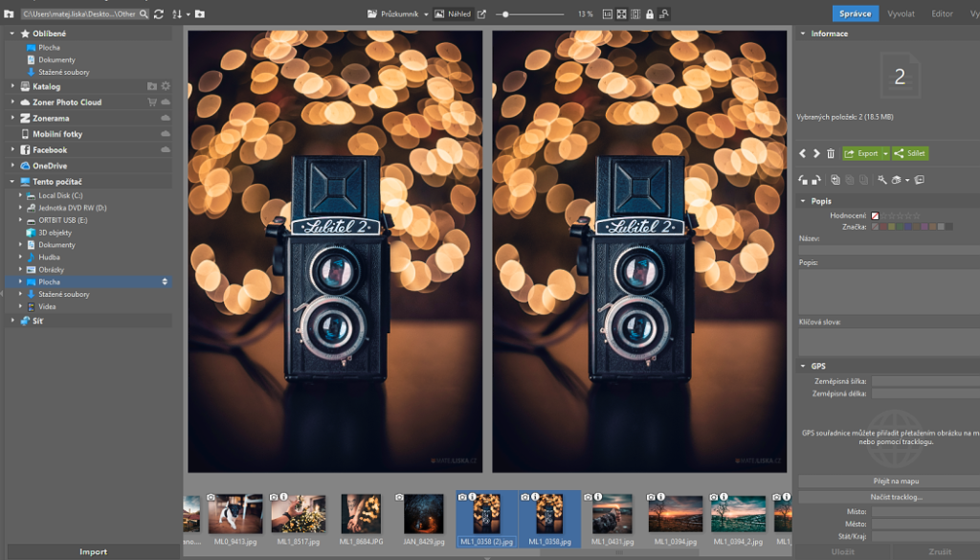Expand the Facebook tree node

click(x=11, y=149)
